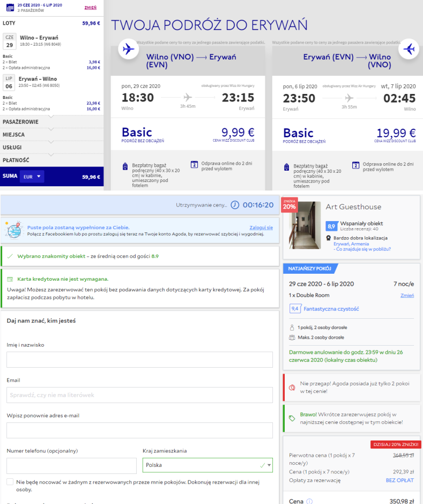Click the Erywań to Wilno plane icon
Image resolution: width=423 pixels, height=504 pixels.
(409, 49)
